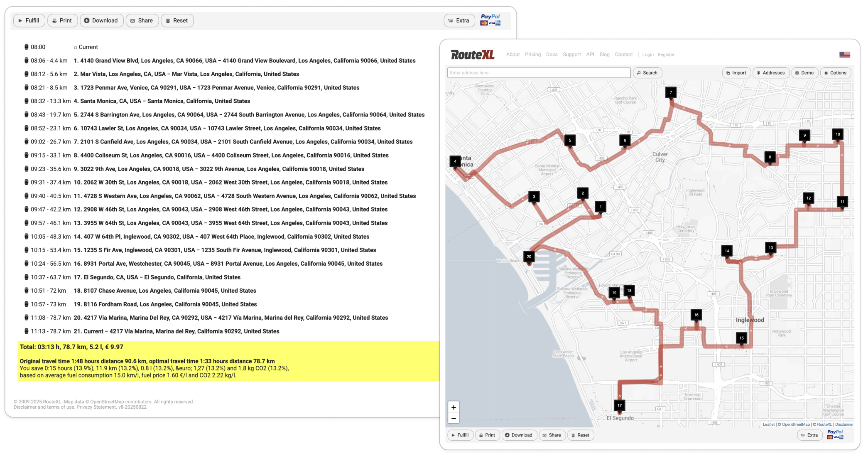
Task: Open the Options button above map
Action: pyautogui.click(x=835, y=73)
